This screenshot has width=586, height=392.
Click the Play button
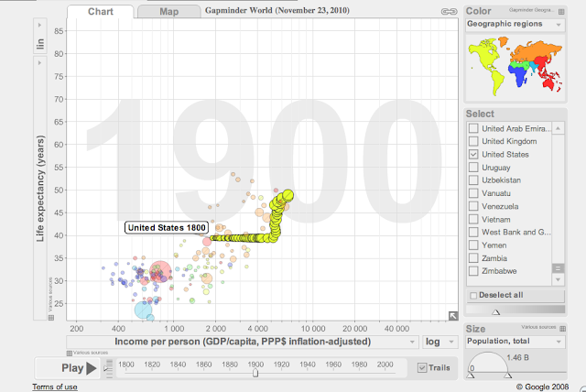coord(70,368)
